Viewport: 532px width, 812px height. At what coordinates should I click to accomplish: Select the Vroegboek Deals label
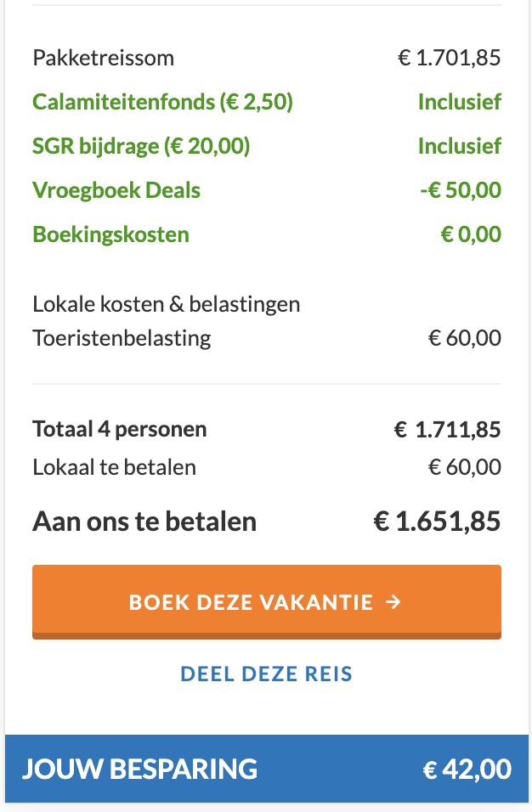[x=116, y=190]
